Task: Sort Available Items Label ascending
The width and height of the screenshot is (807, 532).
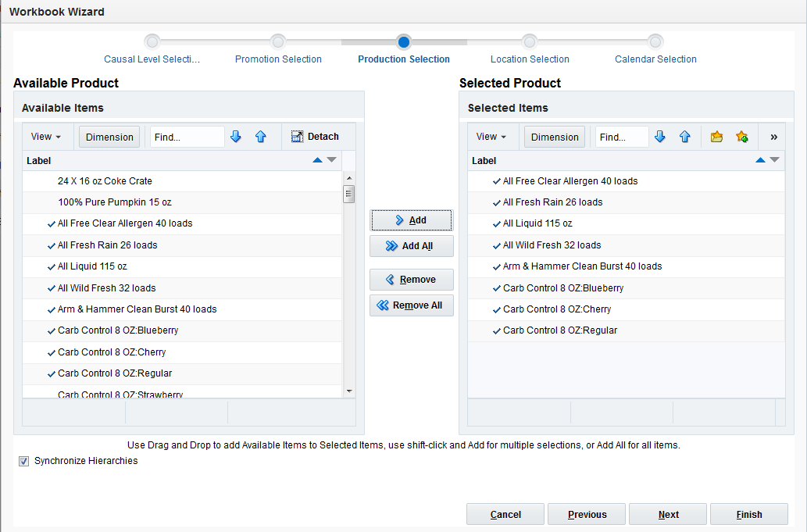Action: coord(317,160)
